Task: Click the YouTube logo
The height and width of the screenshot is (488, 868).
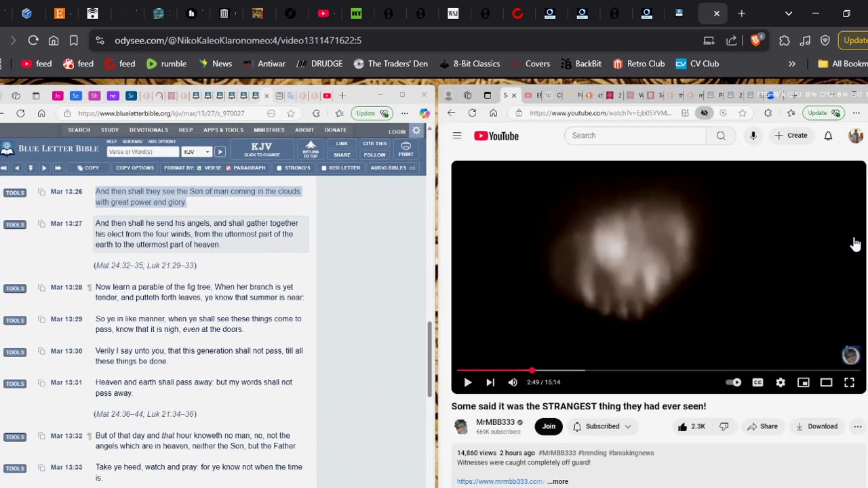Action: (x=496, y=136)
